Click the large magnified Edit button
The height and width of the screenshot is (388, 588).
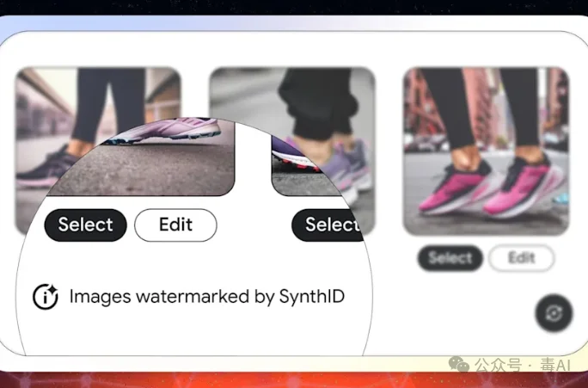pos(175,225)
